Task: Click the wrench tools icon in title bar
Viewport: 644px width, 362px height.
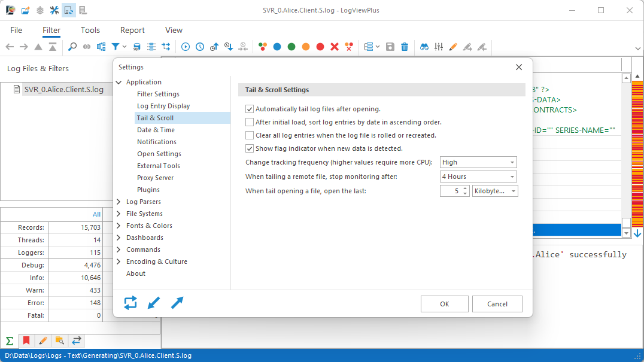Action: point(54,10)
